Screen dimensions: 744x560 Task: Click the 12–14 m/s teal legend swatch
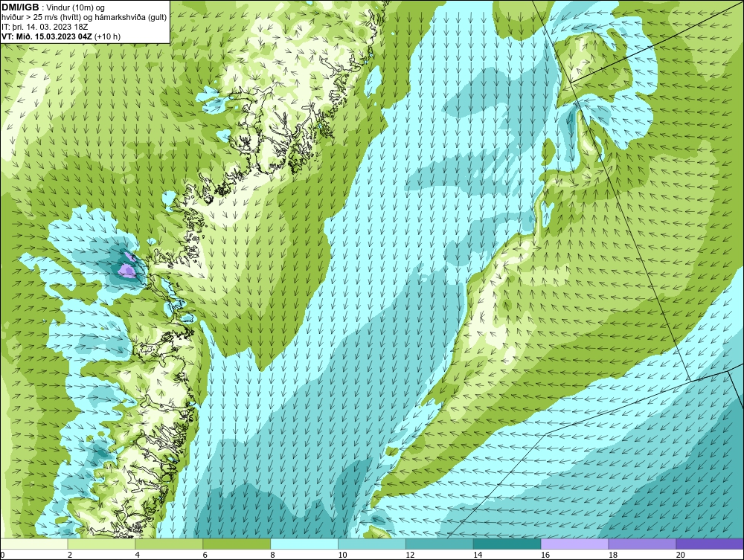[440, 544]
